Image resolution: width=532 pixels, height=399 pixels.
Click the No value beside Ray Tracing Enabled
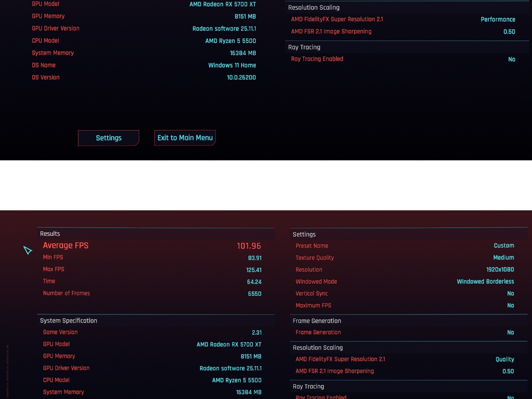tap(511, 59)
